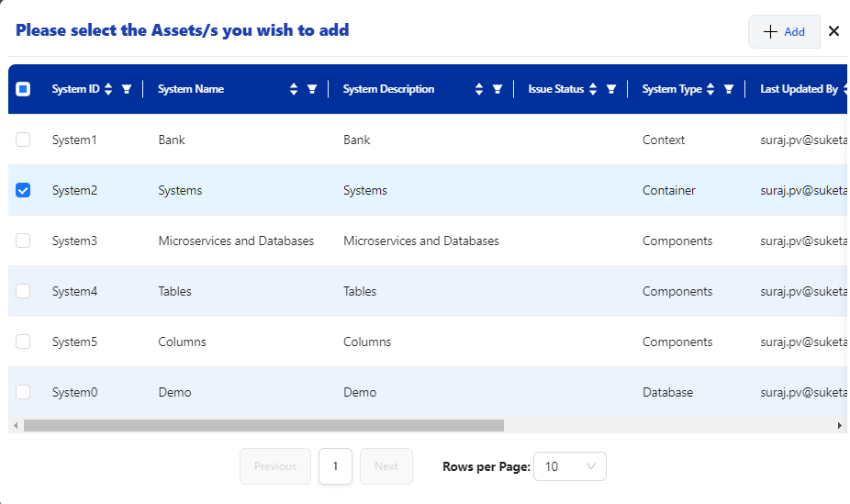
Task: Sort by Issue Status arrows
Action: (593, 89)
